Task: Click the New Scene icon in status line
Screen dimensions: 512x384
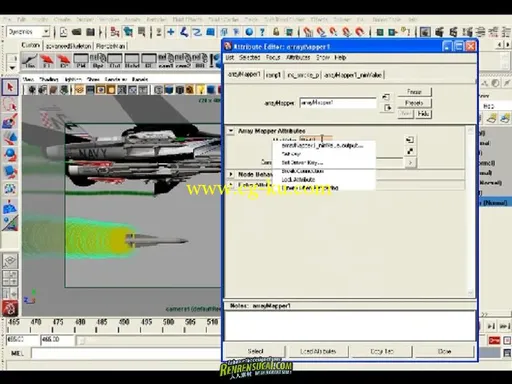Action: tap(63, 32)
